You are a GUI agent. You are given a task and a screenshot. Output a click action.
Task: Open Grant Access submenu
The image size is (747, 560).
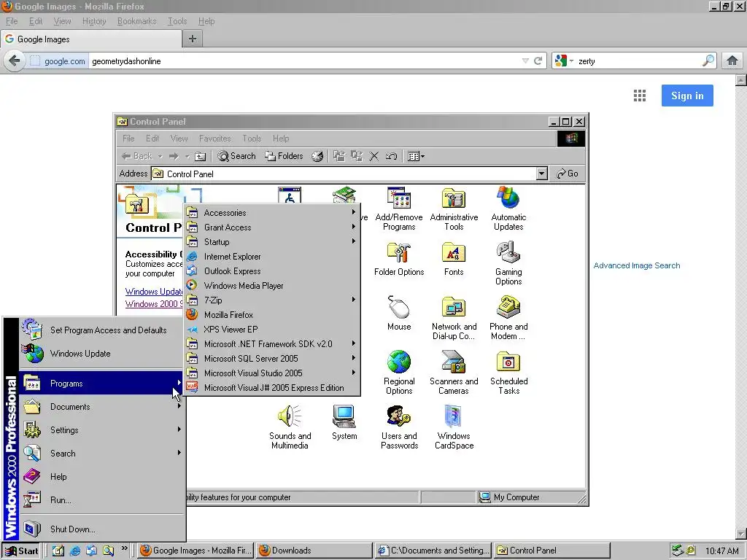[271, 227]
